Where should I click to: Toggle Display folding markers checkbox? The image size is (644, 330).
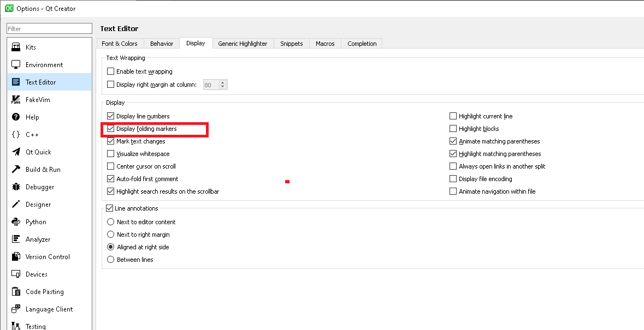(x=111, y=129)
